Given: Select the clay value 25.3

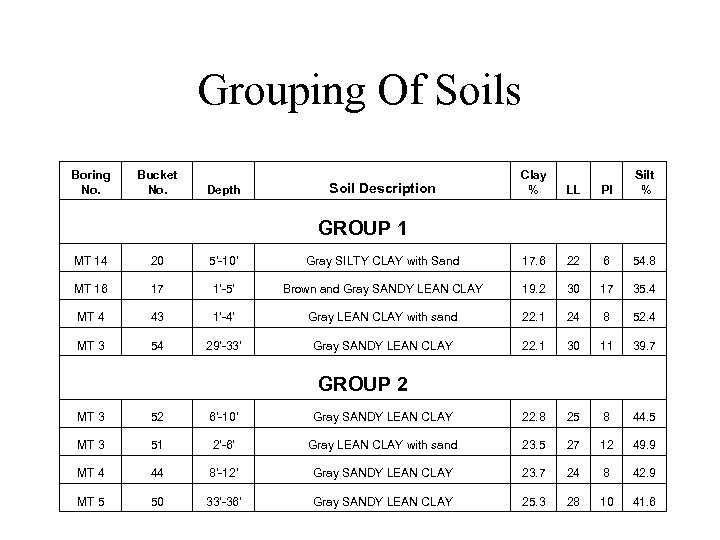Looking at the screenshot, I should click(x=533, y=501).
